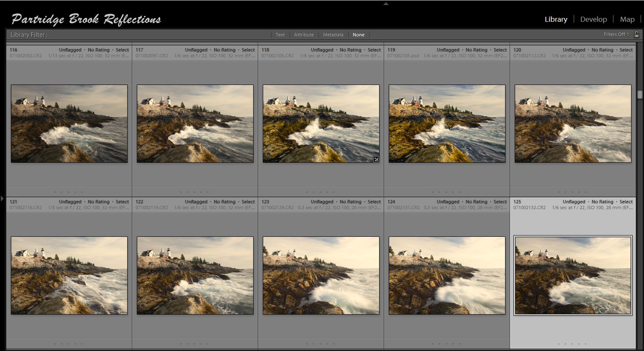Toggle the filter lock icon
Image resolution: width=644 pixels, height=351 pixels.
[x=636, y=34]
